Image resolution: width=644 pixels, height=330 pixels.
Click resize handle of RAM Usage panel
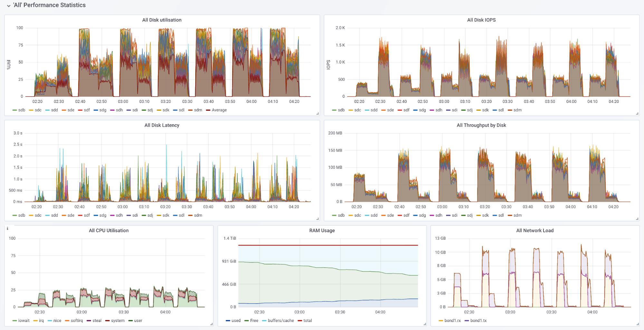(x=424, y=324)
